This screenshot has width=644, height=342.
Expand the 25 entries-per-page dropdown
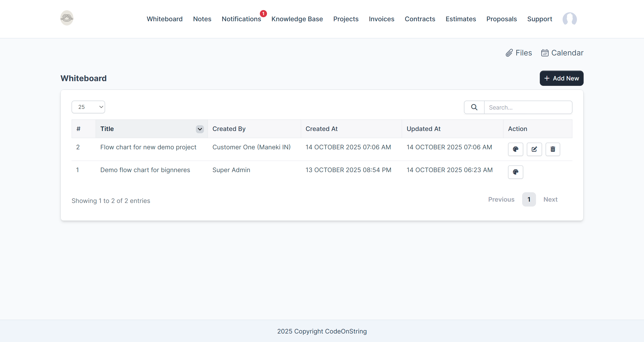coord(88,107)
